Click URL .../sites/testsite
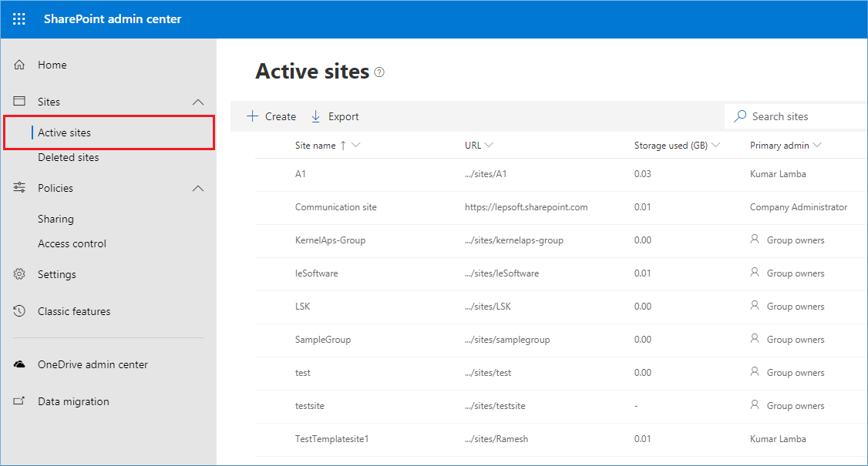The height and width of the screenshot is (466, 868). (495, 406)
